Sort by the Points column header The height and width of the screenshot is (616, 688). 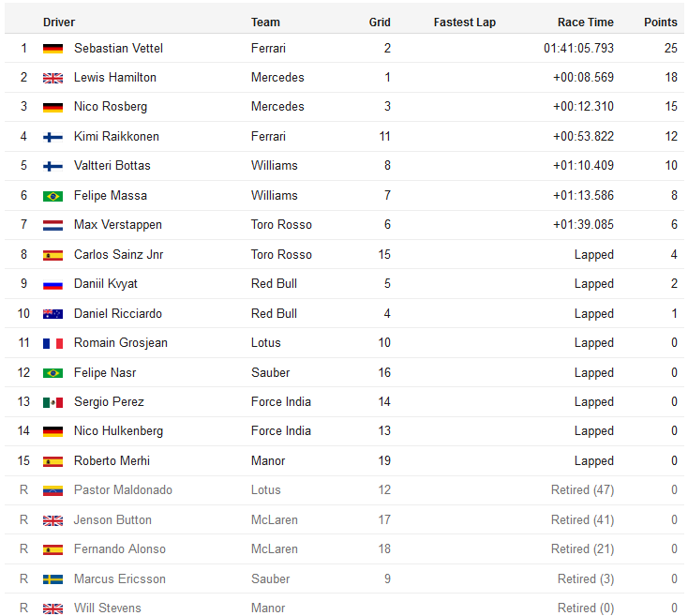tap(660, 23)
